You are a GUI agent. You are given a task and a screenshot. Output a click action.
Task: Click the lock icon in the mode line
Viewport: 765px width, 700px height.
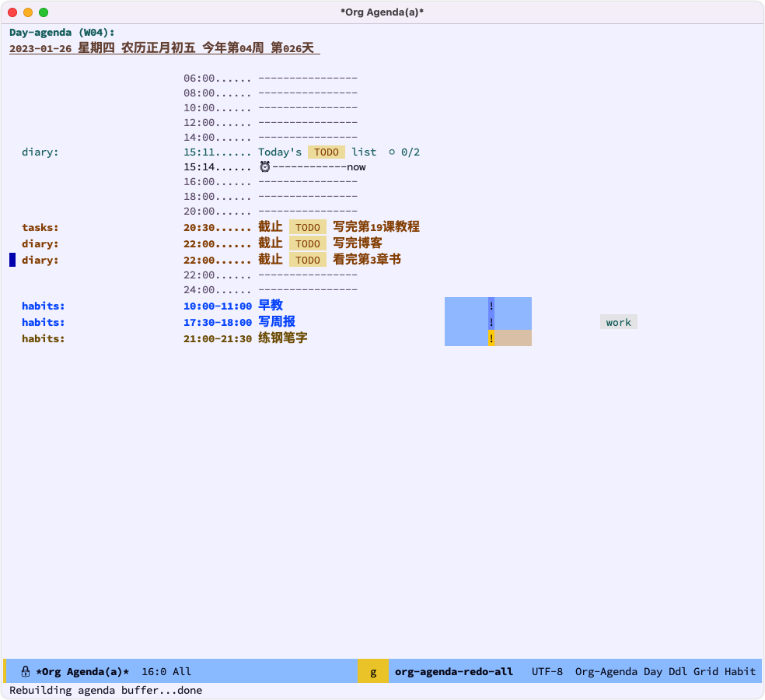click(26, 672)
